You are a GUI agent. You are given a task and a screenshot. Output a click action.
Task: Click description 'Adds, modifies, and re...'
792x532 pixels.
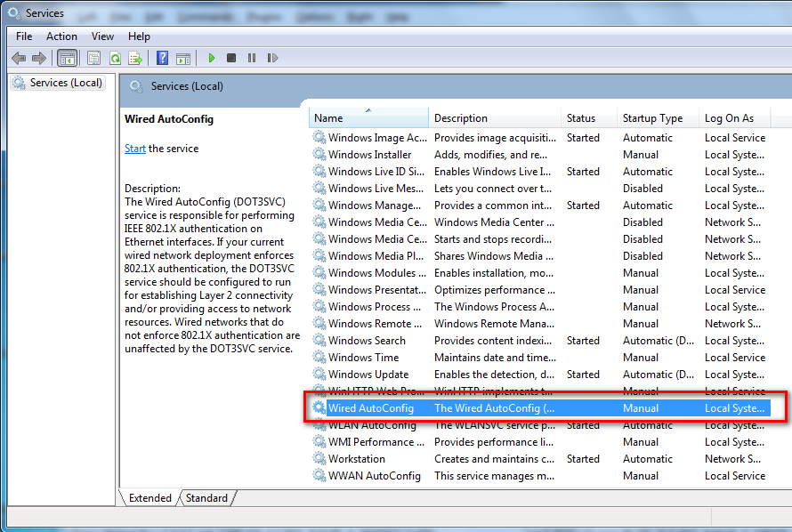point(490,155)
